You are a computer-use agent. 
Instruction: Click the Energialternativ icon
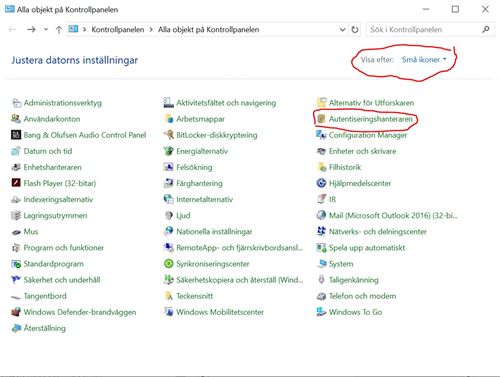169,151
